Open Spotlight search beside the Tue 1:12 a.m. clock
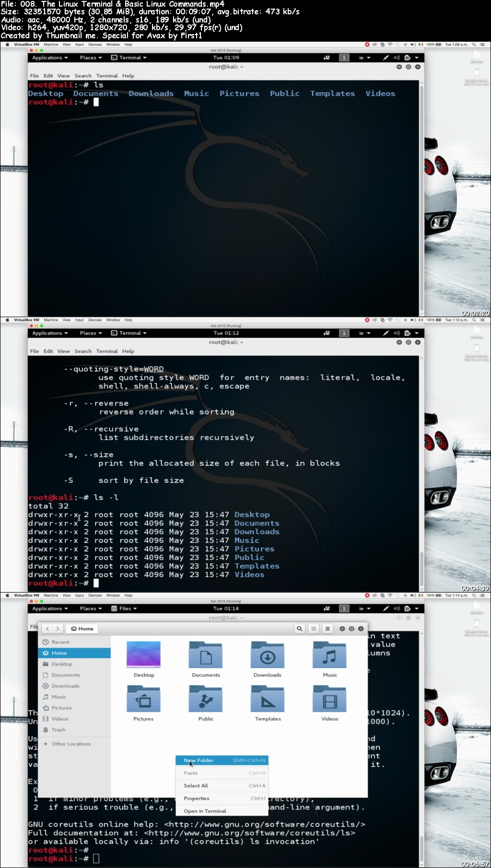The image size is (491, 868). (474, 320)
